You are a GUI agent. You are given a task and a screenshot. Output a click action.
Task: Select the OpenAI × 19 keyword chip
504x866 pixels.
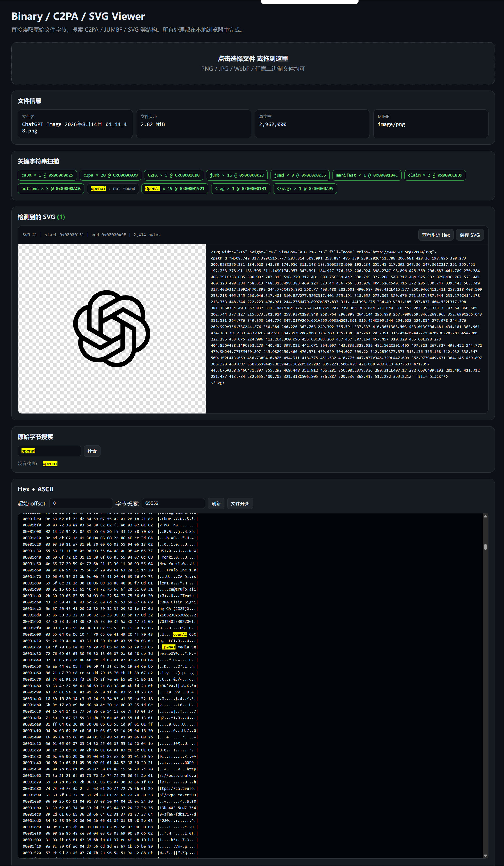pos(175,189)
